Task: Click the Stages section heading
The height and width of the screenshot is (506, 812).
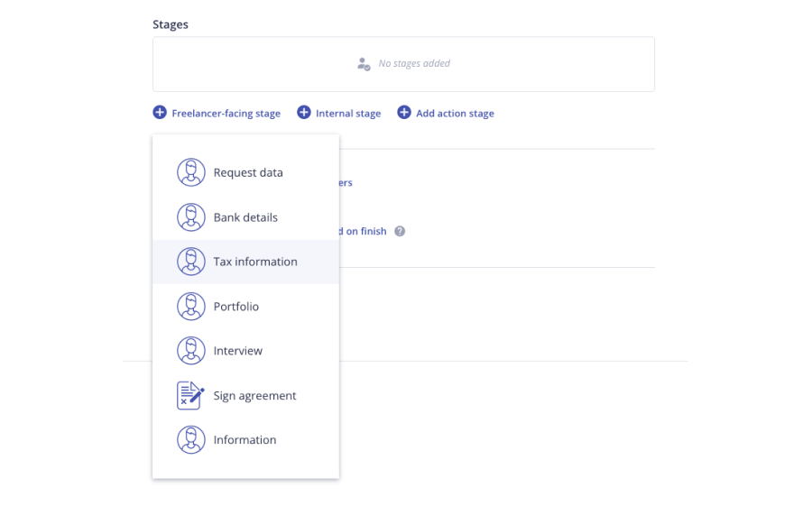Action: [171, 24]
